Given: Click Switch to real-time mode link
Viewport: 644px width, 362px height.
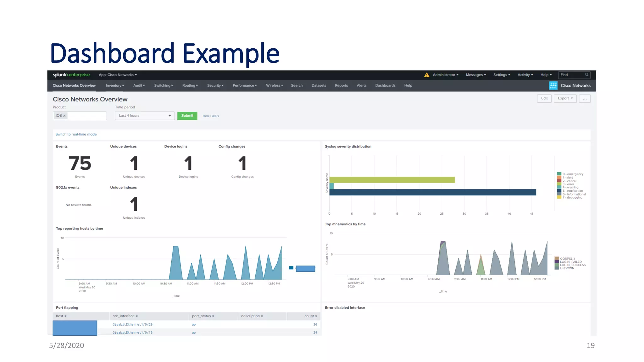Looking at the screenshot, I should (x=76, y=134).
